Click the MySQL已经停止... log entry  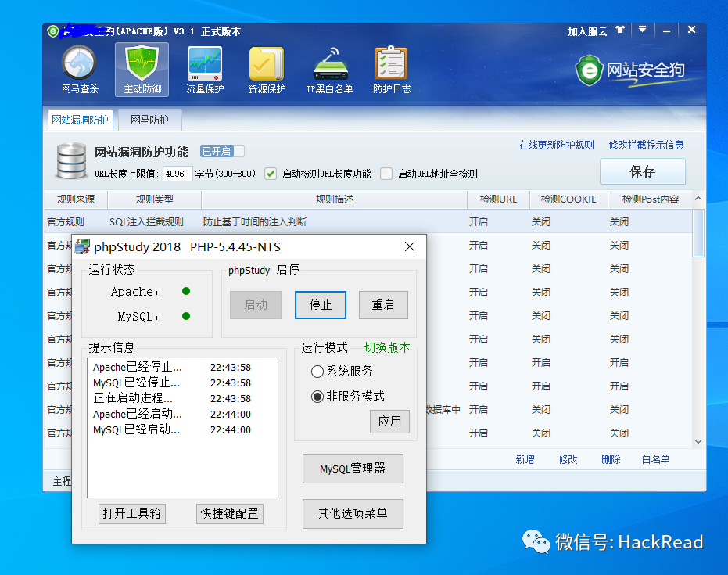coord(172,383)
